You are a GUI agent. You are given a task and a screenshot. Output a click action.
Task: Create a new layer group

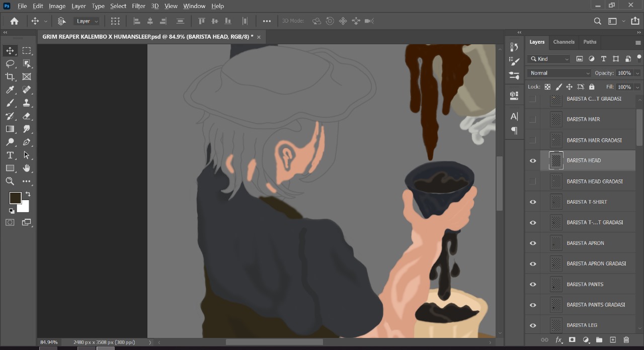point(599,340)
